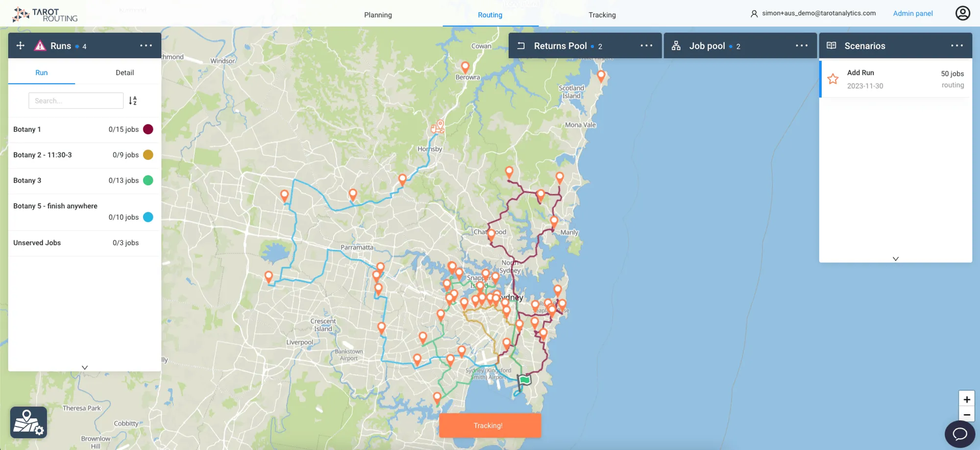Collapse the Scenarios panel using bottom chevron
The height and width of the screenshot is (450, 980).
click(895, 258)
